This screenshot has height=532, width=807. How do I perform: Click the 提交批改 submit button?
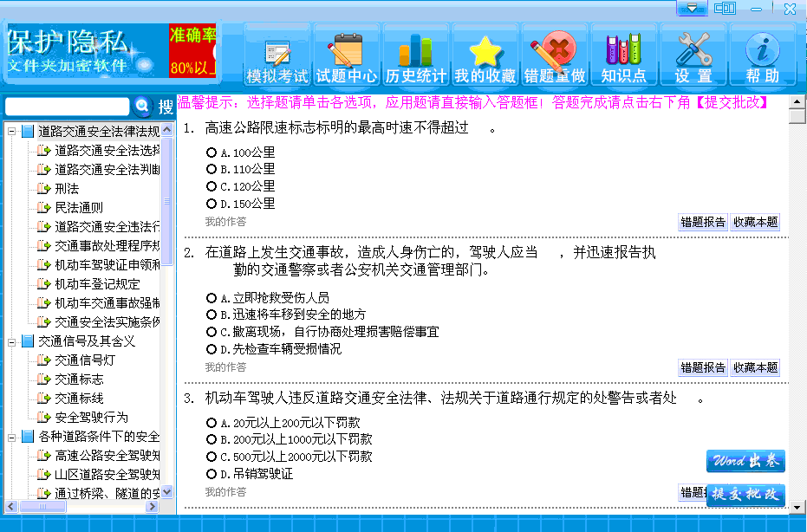(x=745, y=495)
